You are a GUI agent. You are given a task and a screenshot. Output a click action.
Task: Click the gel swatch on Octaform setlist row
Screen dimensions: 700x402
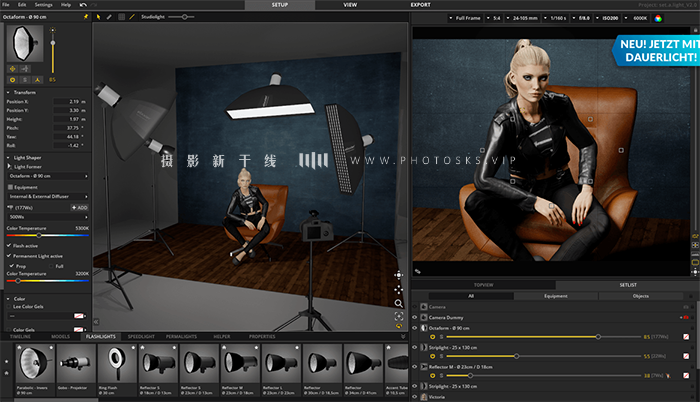tap(686, 337)
